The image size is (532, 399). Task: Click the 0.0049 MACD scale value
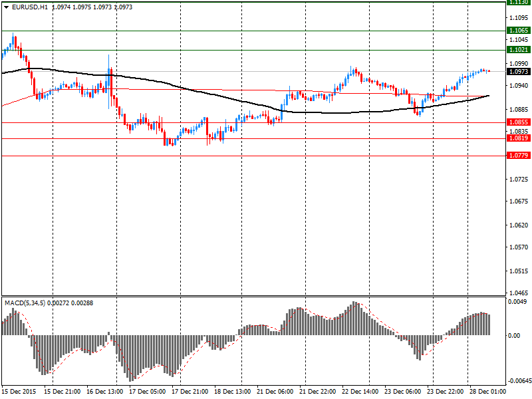tap(517, 302)
